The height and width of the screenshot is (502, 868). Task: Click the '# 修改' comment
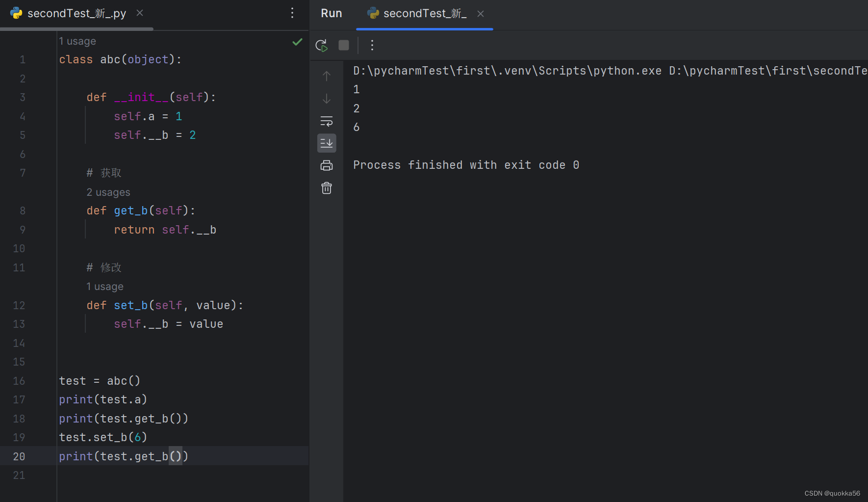(x=104, y=267)
